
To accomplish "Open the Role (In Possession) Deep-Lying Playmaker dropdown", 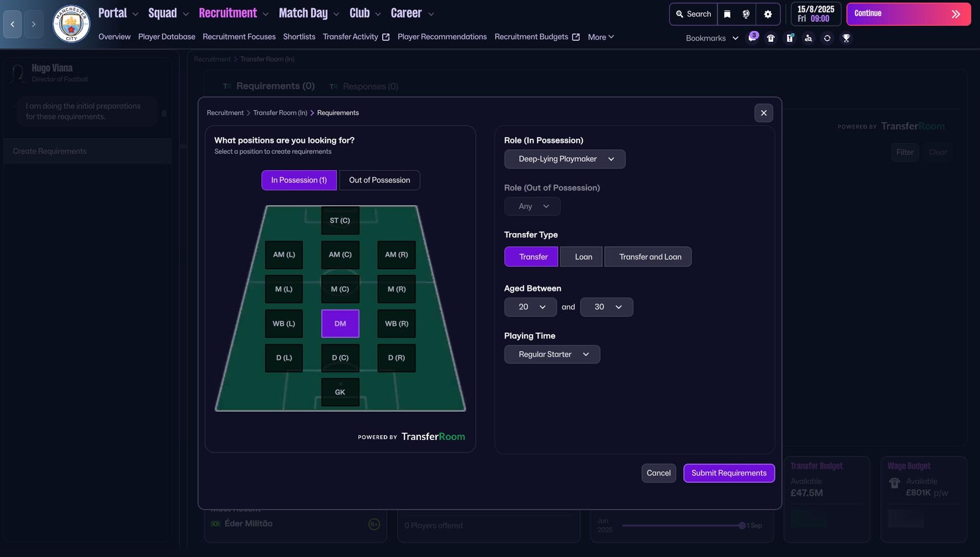I will pos(564,159).
